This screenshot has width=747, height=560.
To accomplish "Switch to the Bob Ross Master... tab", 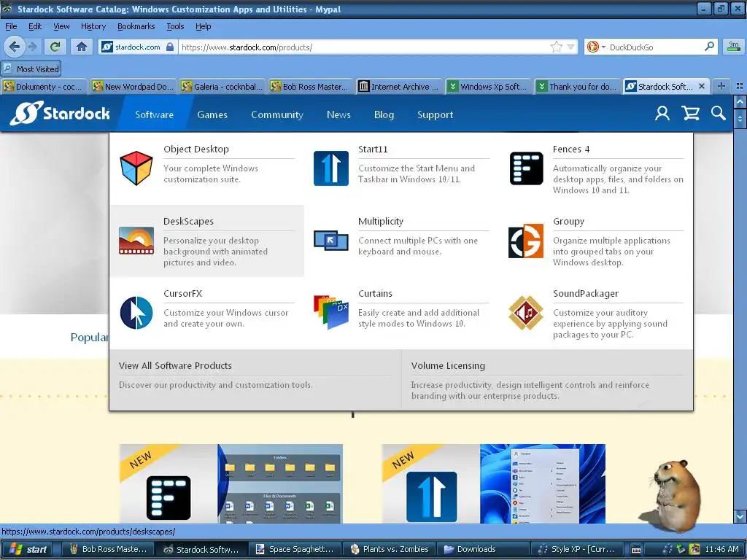I will pyautogui.click(x=311, y=86).
